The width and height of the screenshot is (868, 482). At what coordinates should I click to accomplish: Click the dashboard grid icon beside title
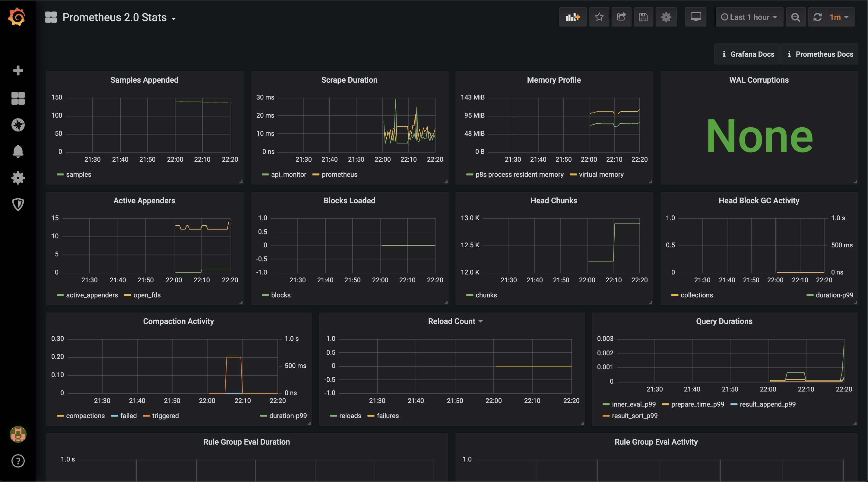[51, 17]
